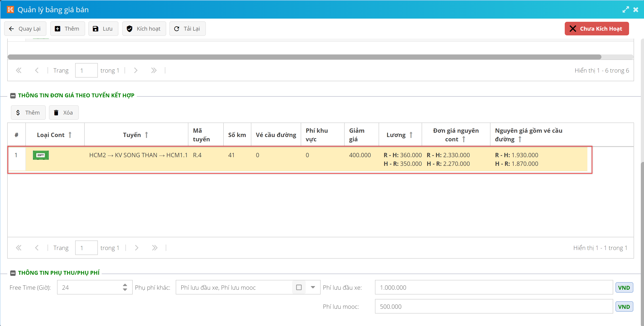Image resolution: width=644 pixels, height=326 pixels.
Task: Open Phụ phí khác dropdown arrow
Action: (x=313, y=287)
